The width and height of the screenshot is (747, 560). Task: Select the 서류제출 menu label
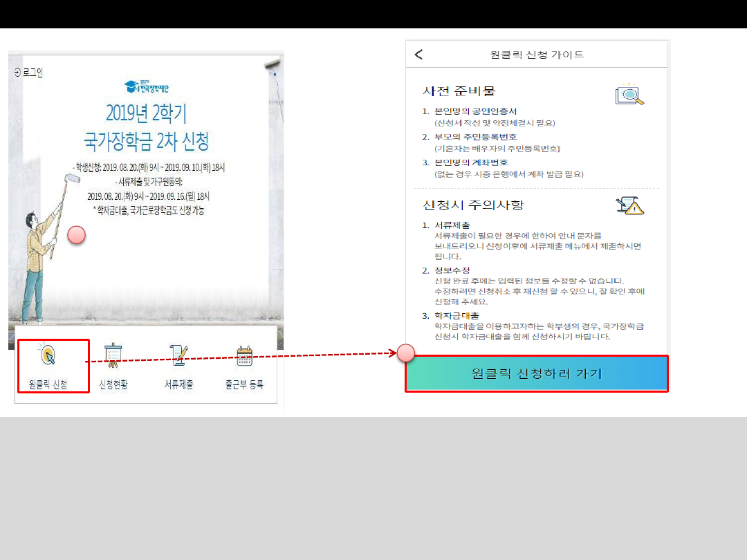point(178,384)
